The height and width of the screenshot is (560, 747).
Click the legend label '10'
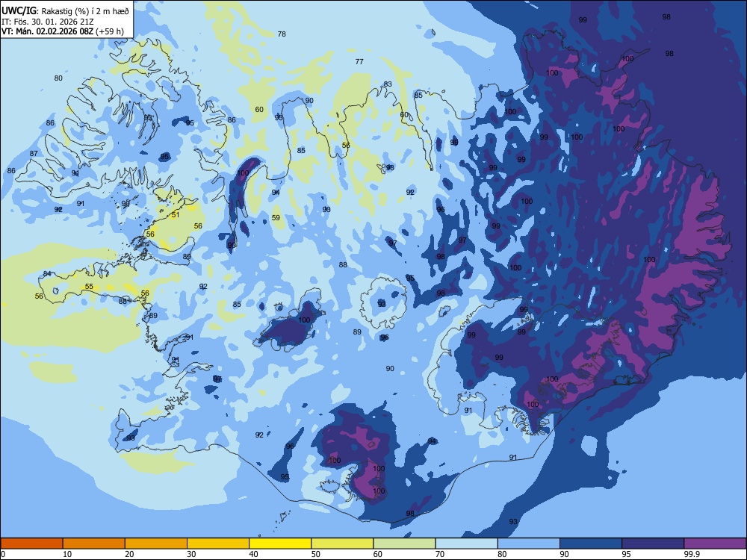[67, 554]
